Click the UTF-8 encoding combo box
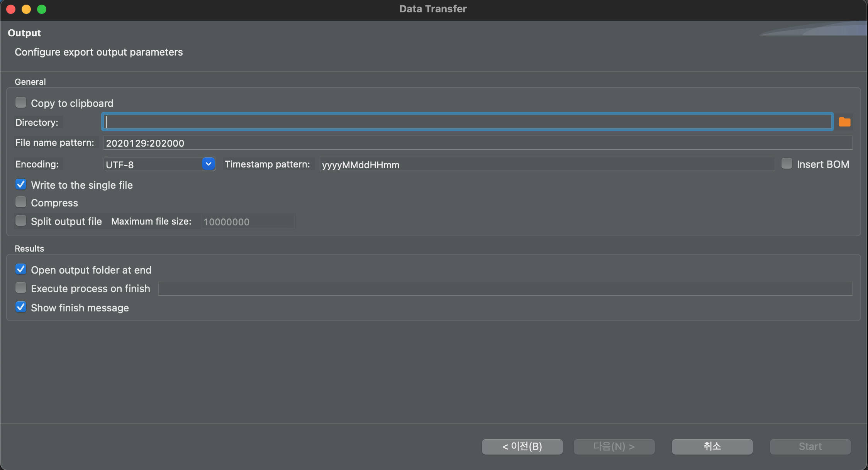This screenshot has width=868, height=470. [x=153, y=164]
